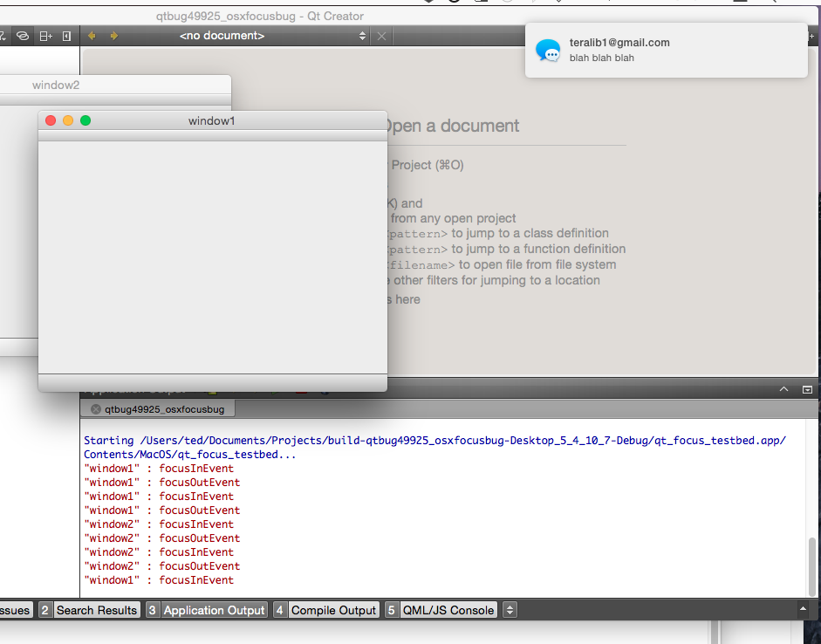
Task: Maximize output pane using the up caret
Action: (783, 389)
